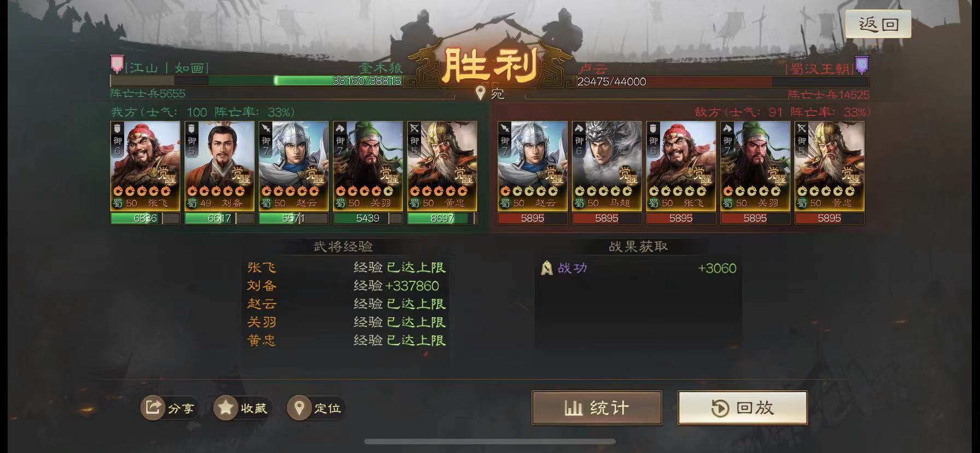Select the enemy 马超 general card
The image size is (980, 453).
[606, 166]
